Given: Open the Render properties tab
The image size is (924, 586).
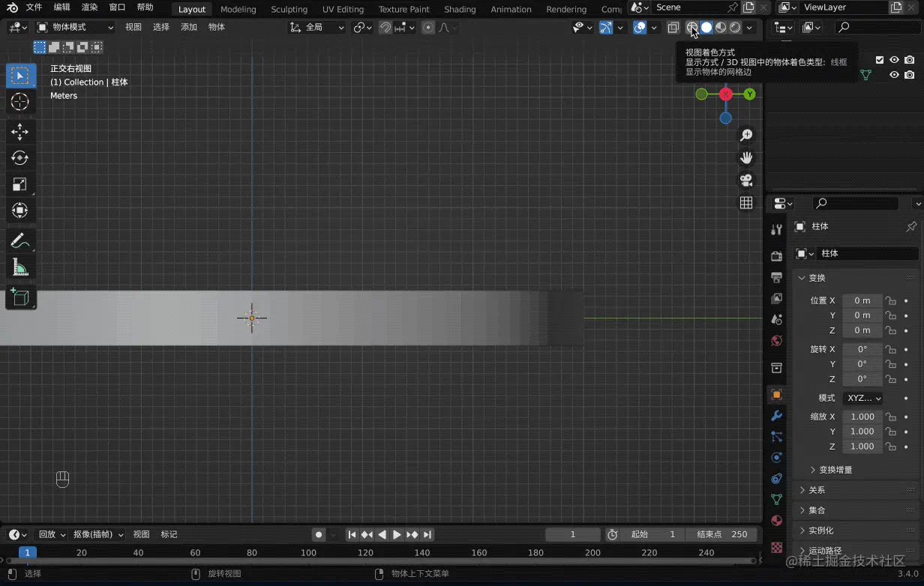Looking at the screenshot, I should pyautogui.click(x=776, y=256).
